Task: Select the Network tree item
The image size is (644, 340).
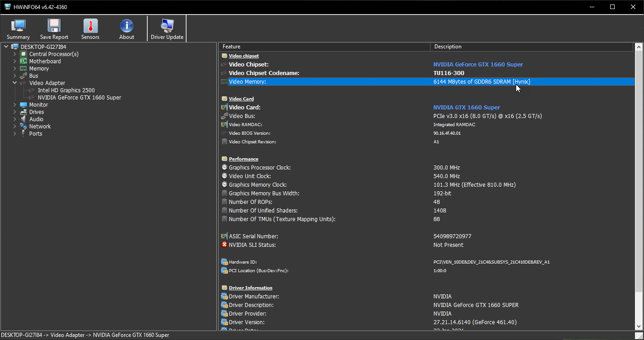Action: (40, 127)
